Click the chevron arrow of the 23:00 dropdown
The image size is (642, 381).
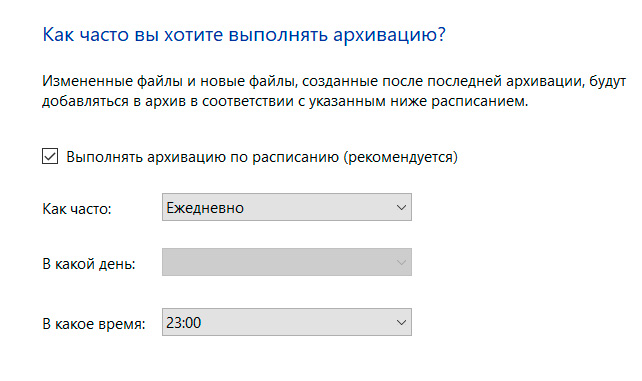coord(401,322)
